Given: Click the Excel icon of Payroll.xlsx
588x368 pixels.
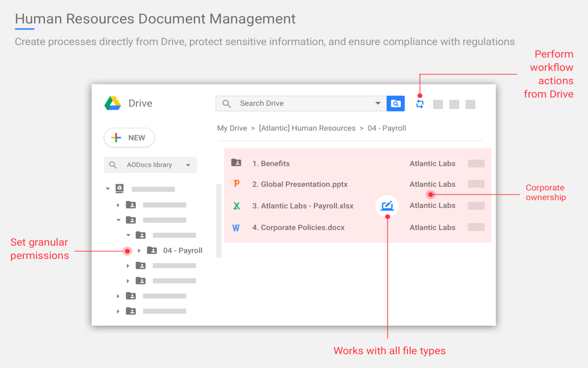Looking at the screenshot, I should (x=237, y=206).
